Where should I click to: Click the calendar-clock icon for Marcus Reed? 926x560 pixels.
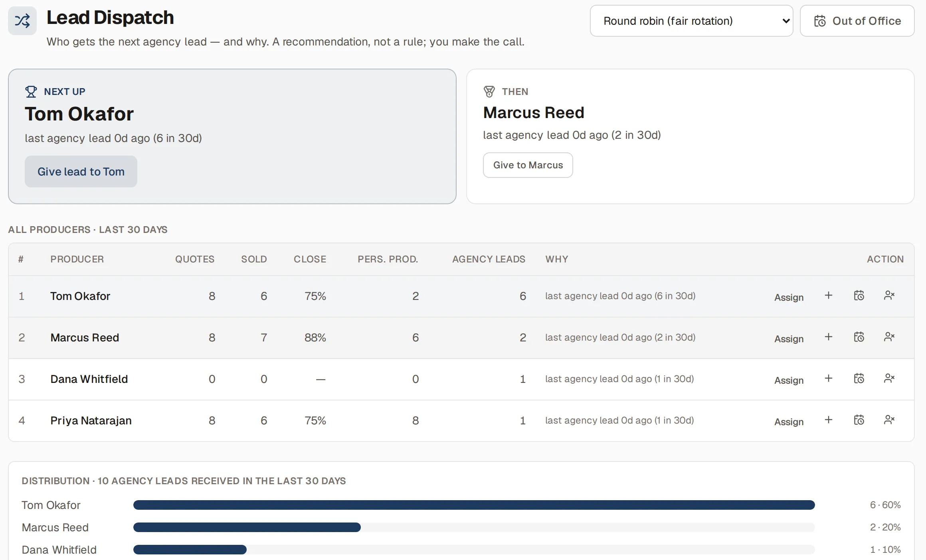[x=859, y=337]
